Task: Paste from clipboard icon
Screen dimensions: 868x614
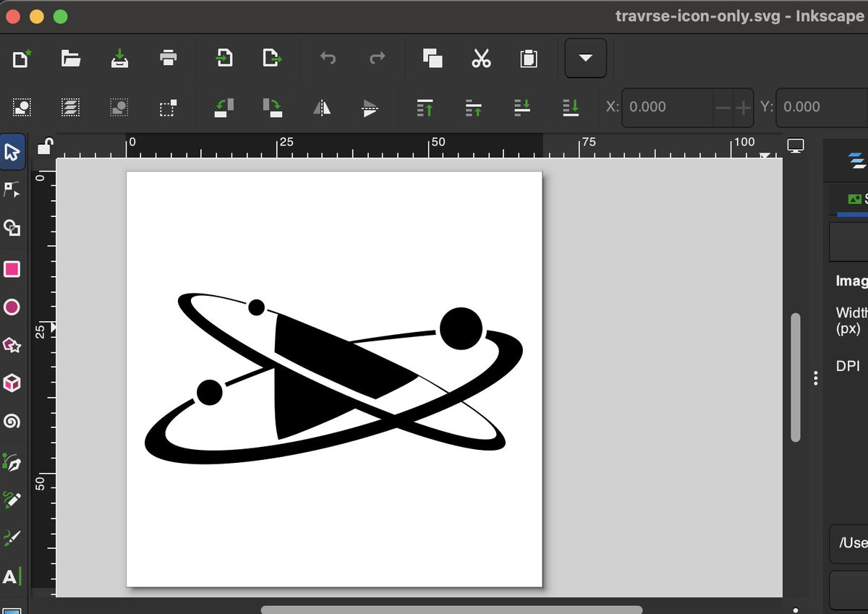Action: tap(529, 58)
